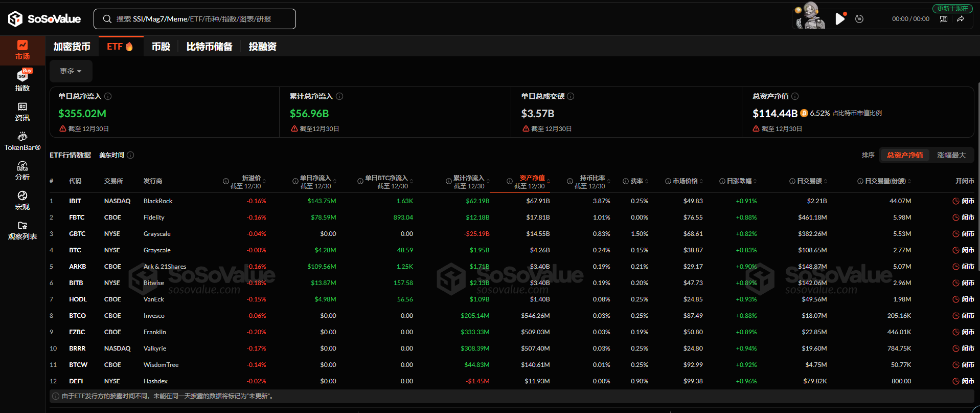Click the Bitcoin coin icon beside 6.52%

pos(804,113)
